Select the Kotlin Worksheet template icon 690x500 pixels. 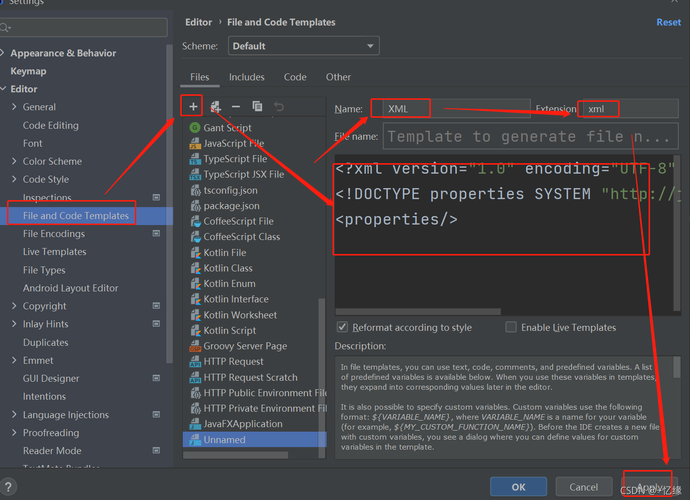195,315
